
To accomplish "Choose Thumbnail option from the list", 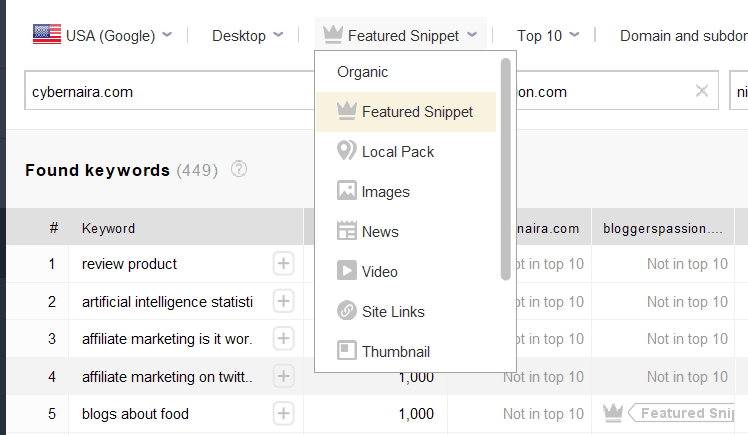I will pyautogui.click(x=395, y=352).
